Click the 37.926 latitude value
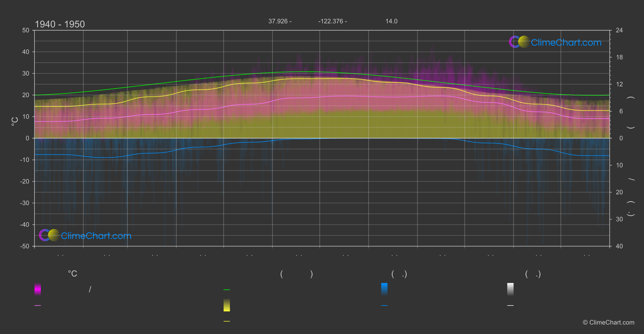 [278, 21]
